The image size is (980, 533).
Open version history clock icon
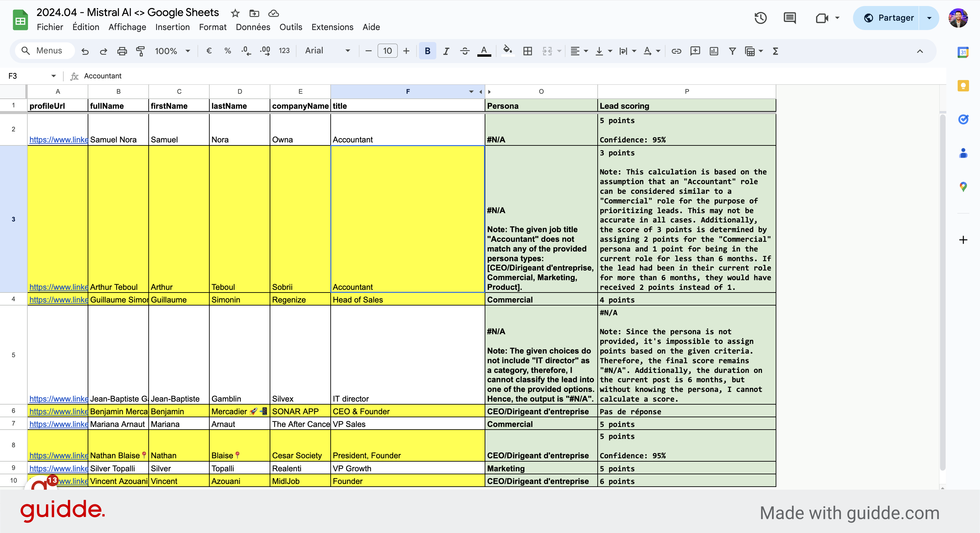pos(760,18)
